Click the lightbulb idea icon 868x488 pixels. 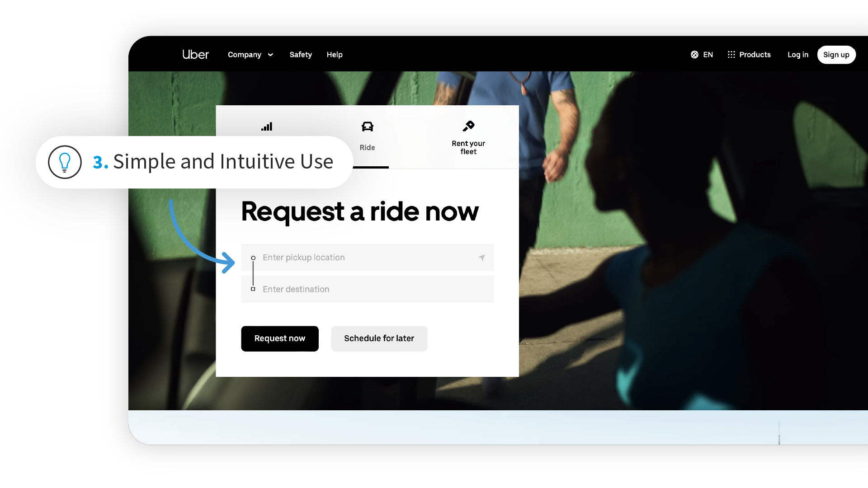click(x=64, y=161)
